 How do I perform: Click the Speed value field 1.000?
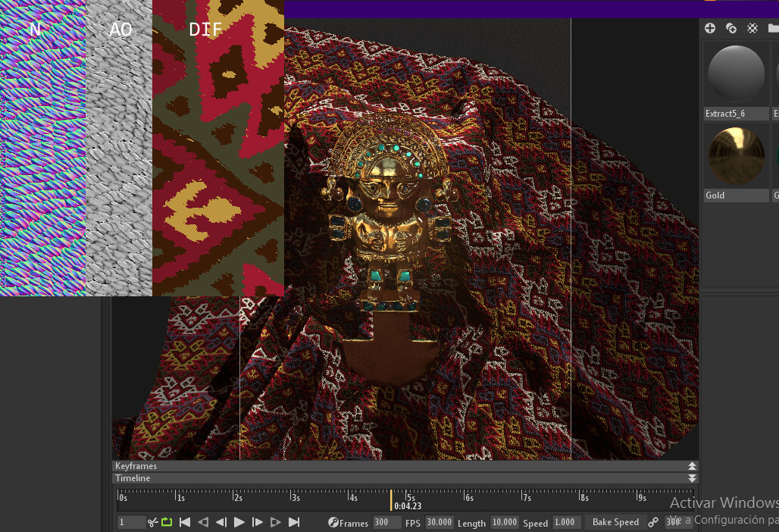coord(567,523)
